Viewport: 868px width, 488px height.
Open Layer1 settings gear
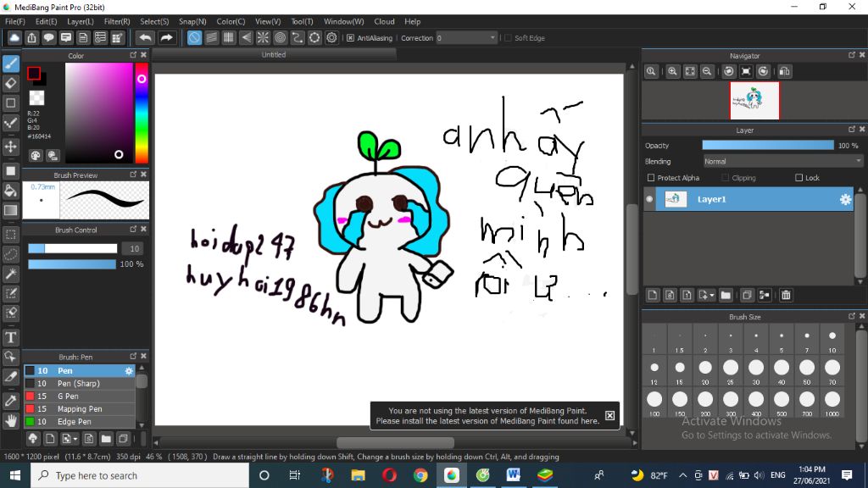(x=845, y=199)
